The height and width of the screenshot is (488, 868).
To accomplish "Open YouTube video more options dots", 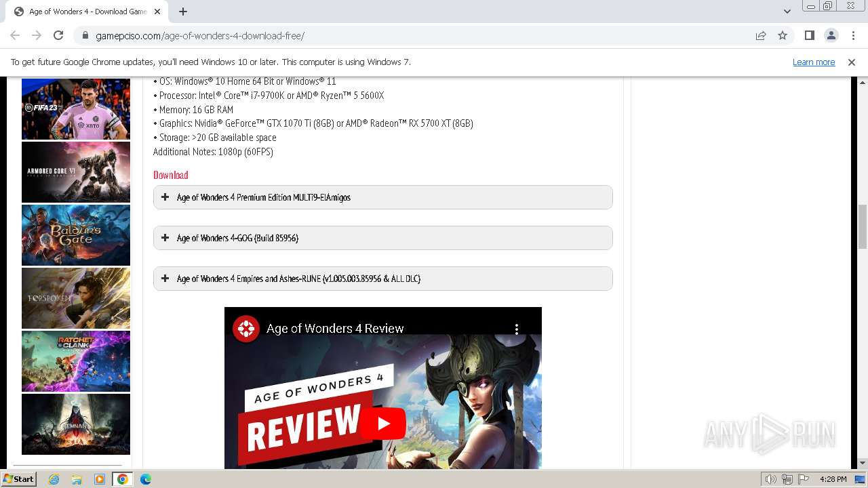I will [x=517, y=329].
